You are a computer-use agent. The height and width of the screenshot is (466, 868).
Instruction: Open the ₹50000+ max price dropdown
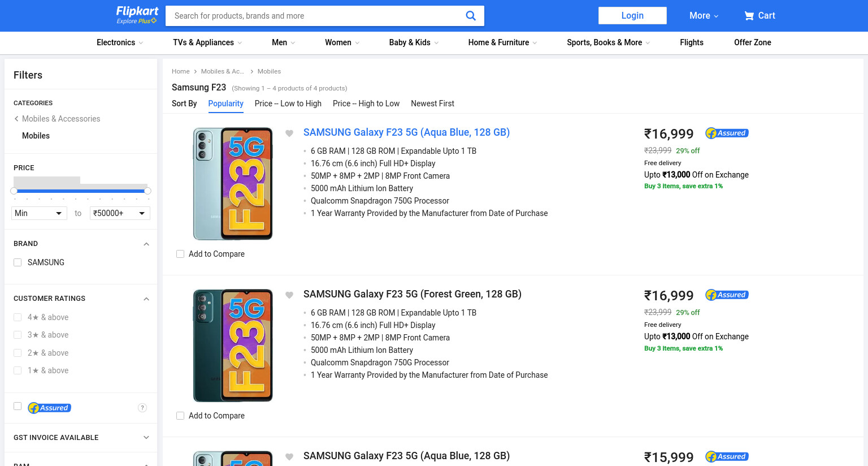point(120,213)
